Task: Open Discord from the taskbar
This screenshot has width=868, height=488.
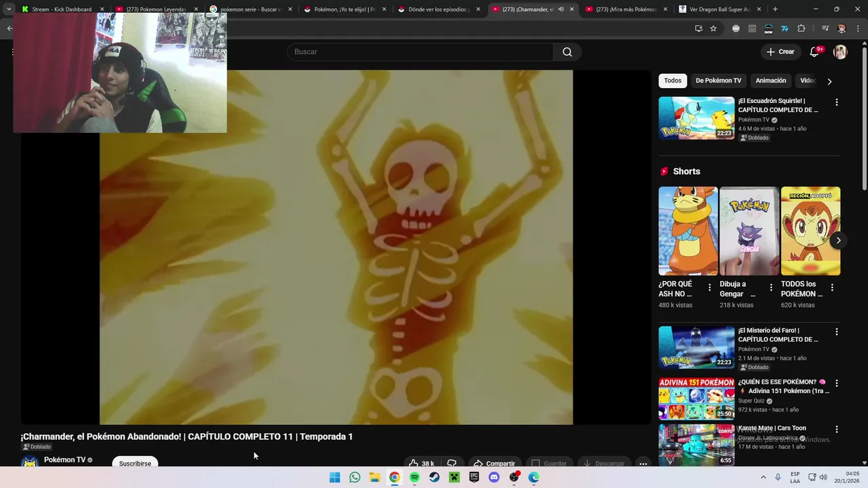Action: pyautogui.click(x=494, y=477)
